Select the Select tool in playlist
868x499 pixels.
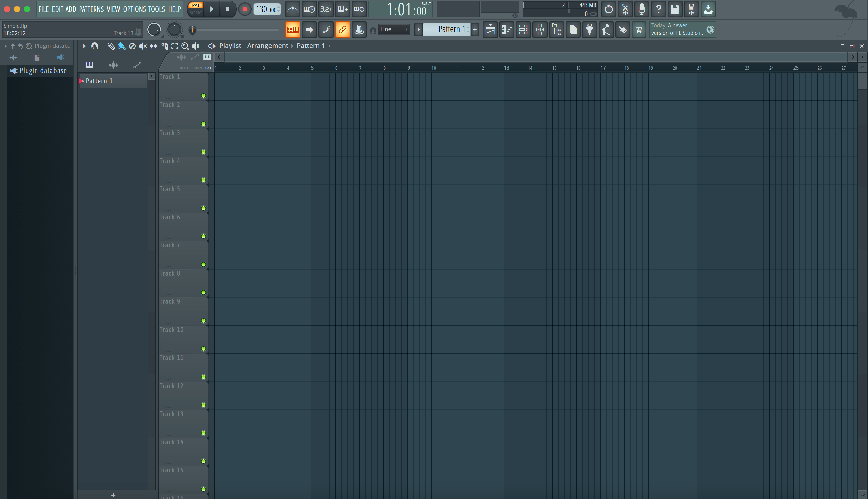pos(175,46)
